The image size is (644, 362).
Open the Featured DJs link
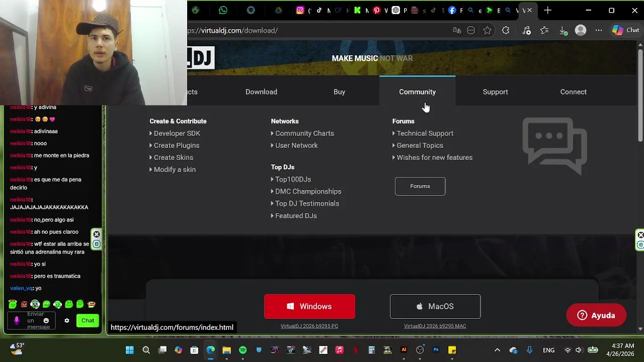click(295, 216)
